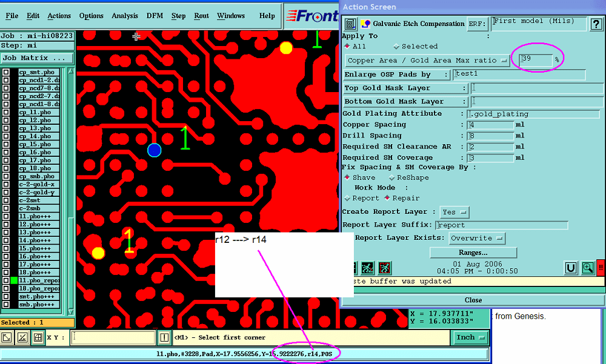
Task: Select the green running-man action icon
Action: [368, 268]
